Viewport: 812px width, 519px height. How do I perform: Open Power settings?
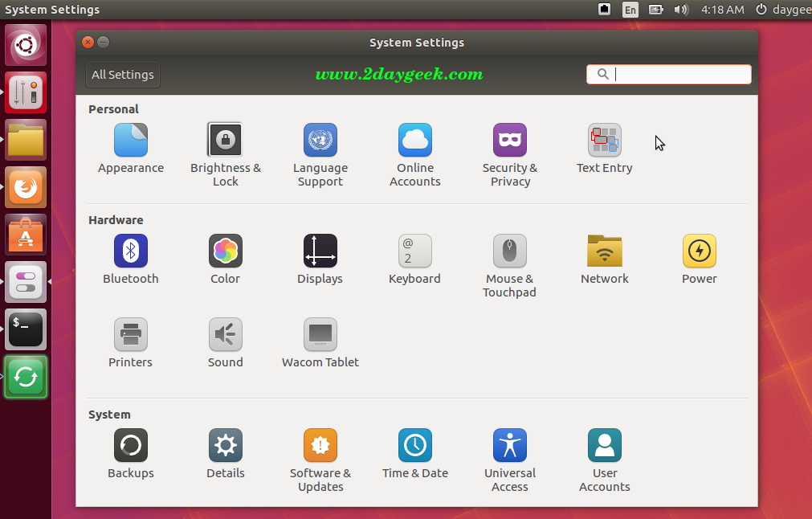click(x=700, y=251)
